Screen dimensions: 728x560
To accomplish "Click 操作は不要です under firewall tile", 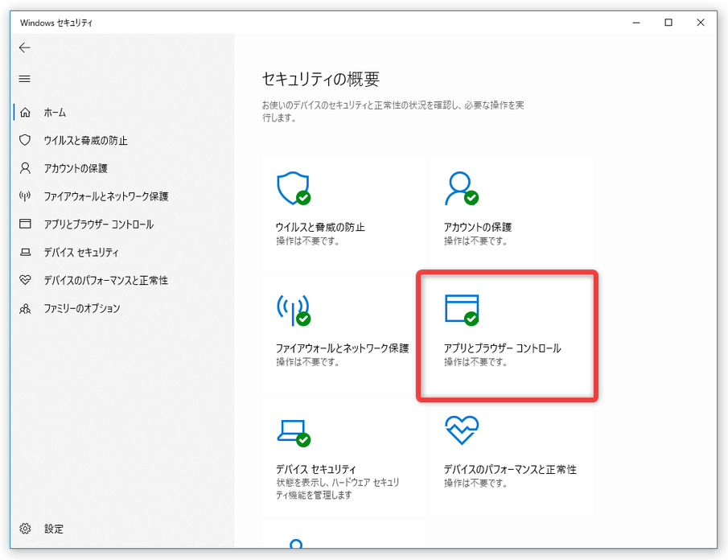I will (307, 362).
